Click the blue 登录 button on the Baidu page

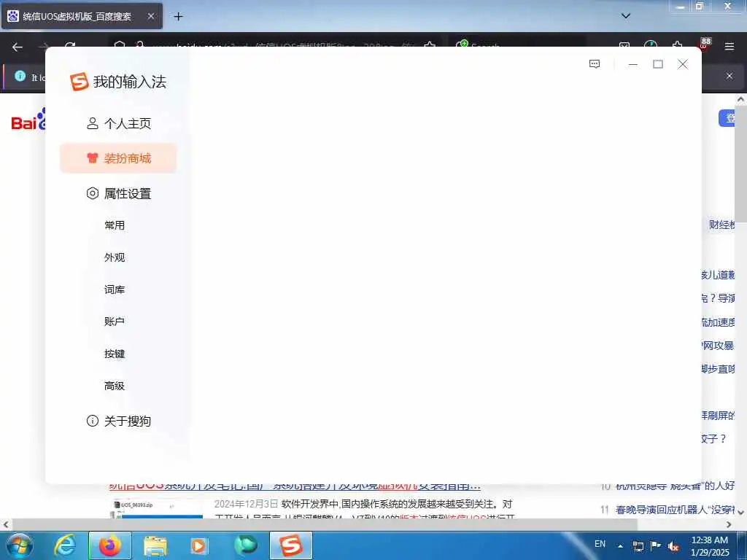727,118
